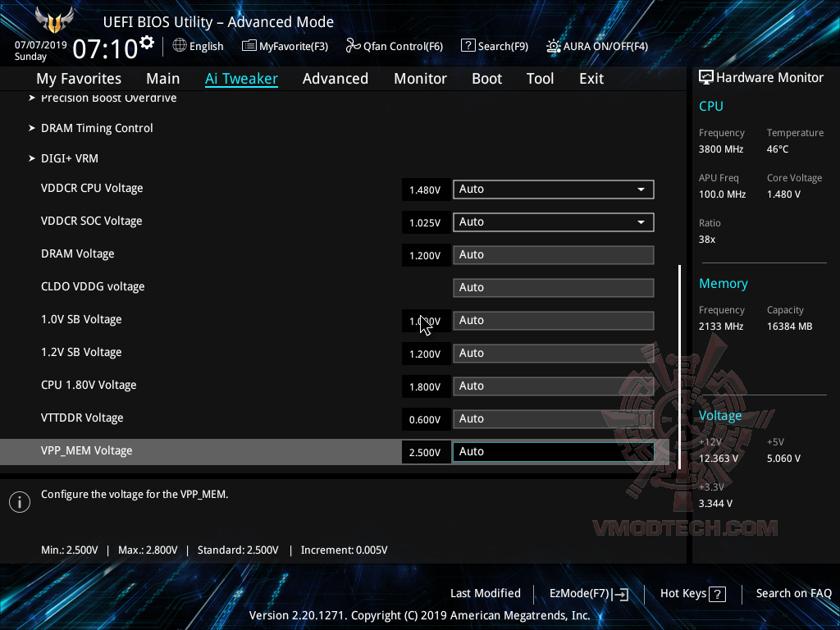Image resolution: width=840 pixels, height=630 pixels.
Task: Click the info icon in help area
Action: (x=20, y=502)
